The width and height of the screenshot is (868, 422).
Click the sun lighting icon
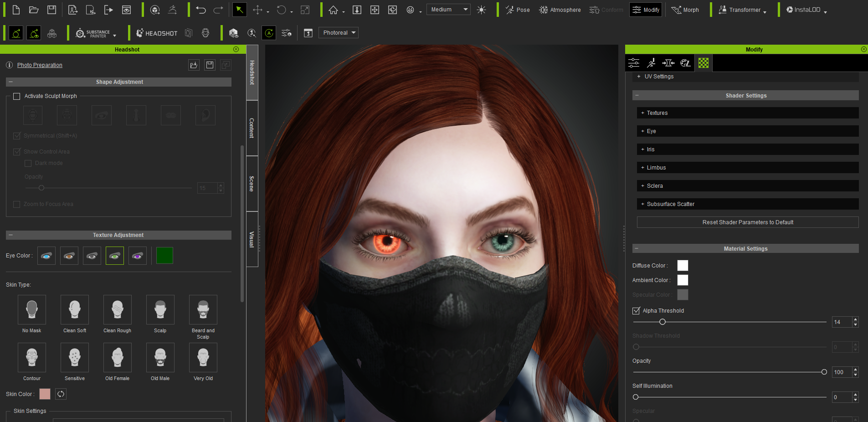tap(481, 10)
